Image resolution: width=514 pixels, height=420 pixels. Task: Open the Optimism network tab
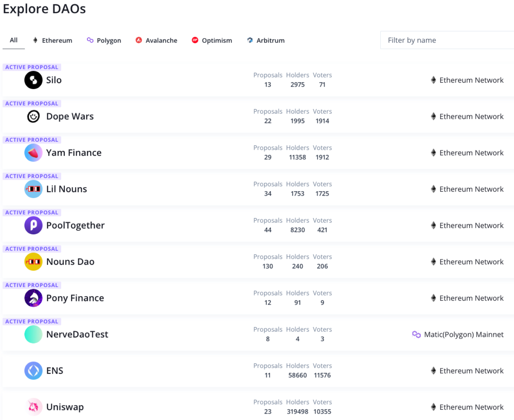(x=212, y=40)
